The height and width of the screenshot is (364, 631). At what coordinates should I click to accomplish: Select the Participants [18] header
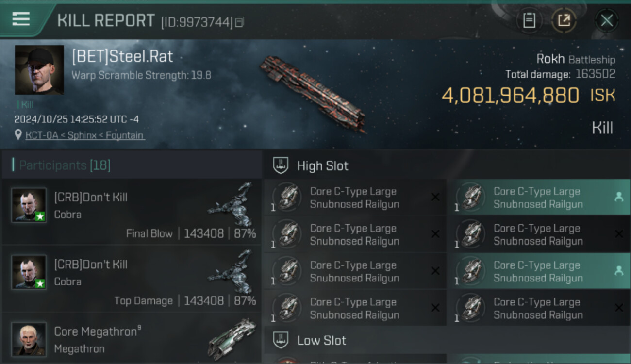pos(65,165)
